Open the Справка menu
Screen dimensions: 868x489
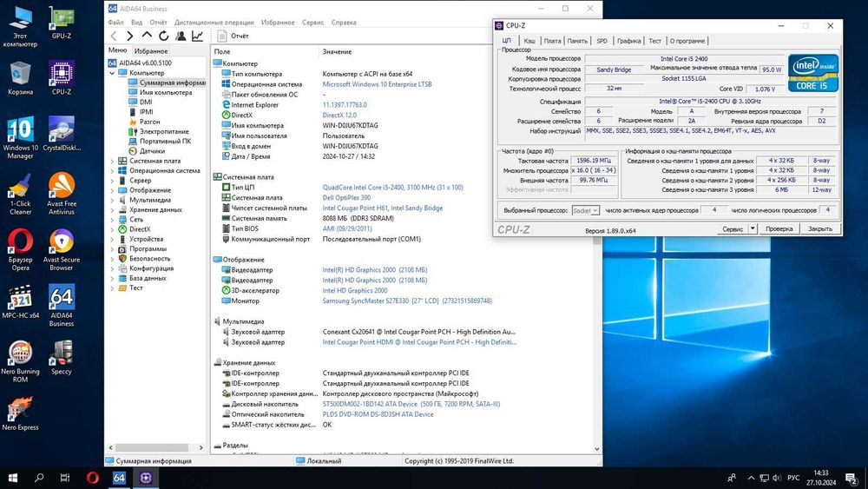click(344, 23)
